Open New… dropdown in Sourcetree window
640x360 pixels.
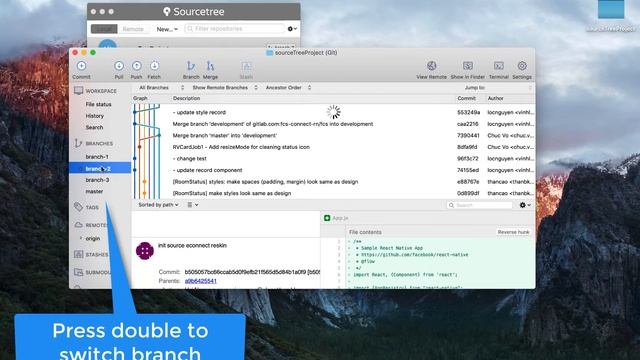pos(167,29)
